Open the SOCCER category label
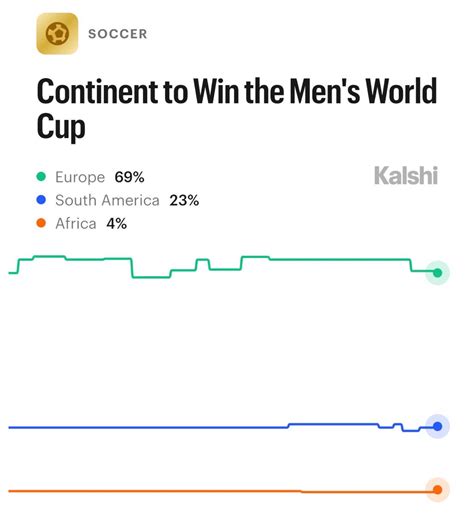Screen dimensions: 474x513 pos(118,34)
